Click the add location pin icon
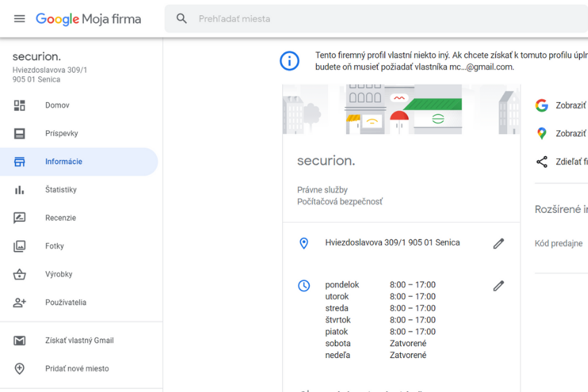This screenshot has height=392, width=588. (19, 368)
